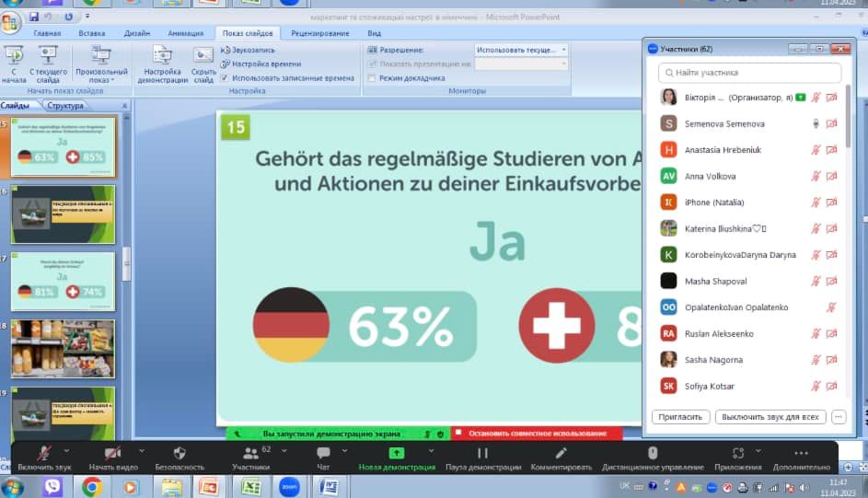This screenshot has width=868, height=498.
Task: Click the taskbar volume speaker icon
Action: click(804, 488)
